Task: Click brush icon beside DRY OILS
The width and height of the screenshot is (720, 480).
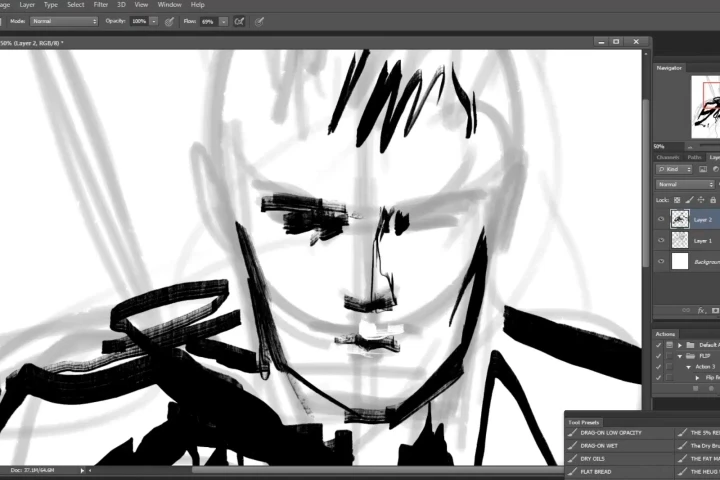Action: tap(572, 458)
